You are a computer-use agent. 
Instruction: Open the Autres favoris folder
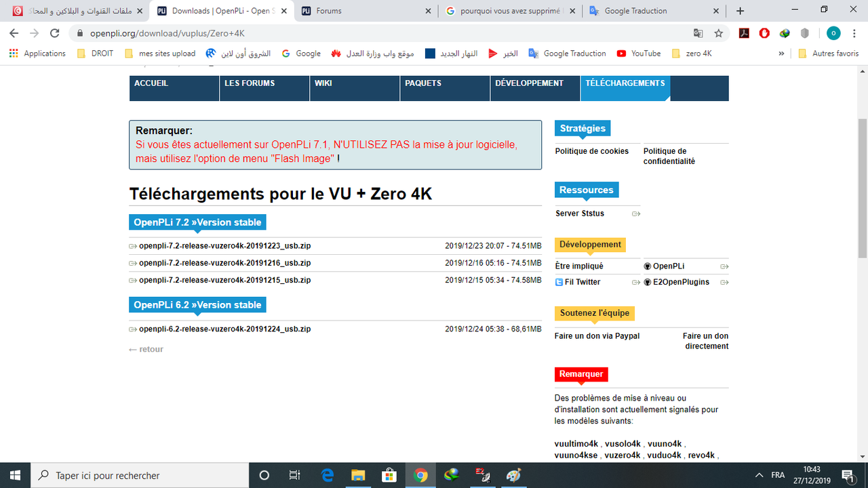829,54
